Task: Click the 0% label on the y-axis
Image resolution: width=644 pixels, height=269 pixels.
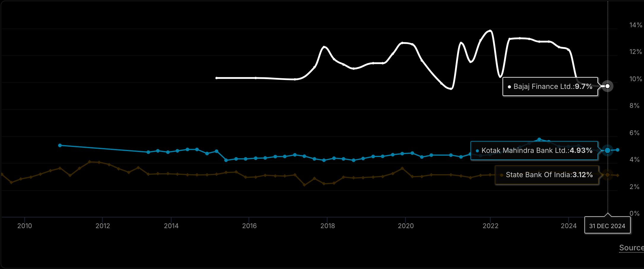Action: [635, 213]
